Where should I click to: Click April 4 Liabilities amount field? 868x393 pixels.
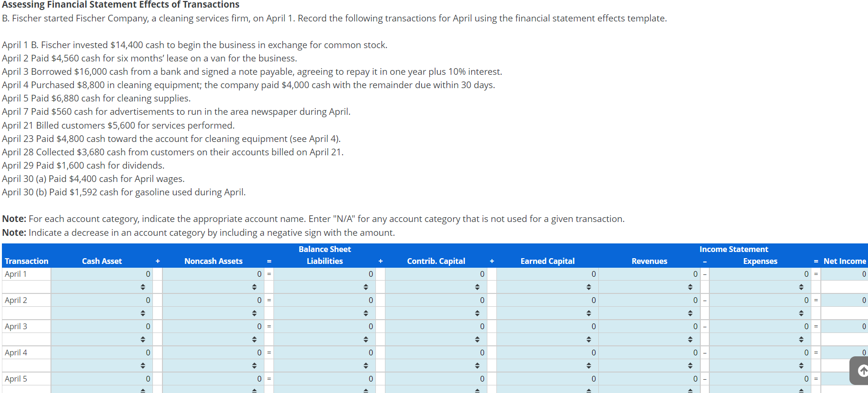[324, 353]
